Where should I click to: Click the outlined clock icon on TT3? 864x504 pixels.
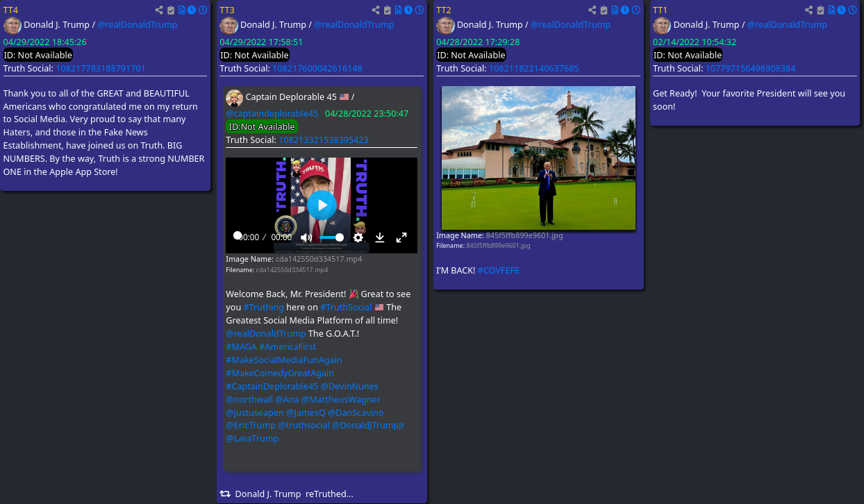pyautogui.click(x=419, y=10)
